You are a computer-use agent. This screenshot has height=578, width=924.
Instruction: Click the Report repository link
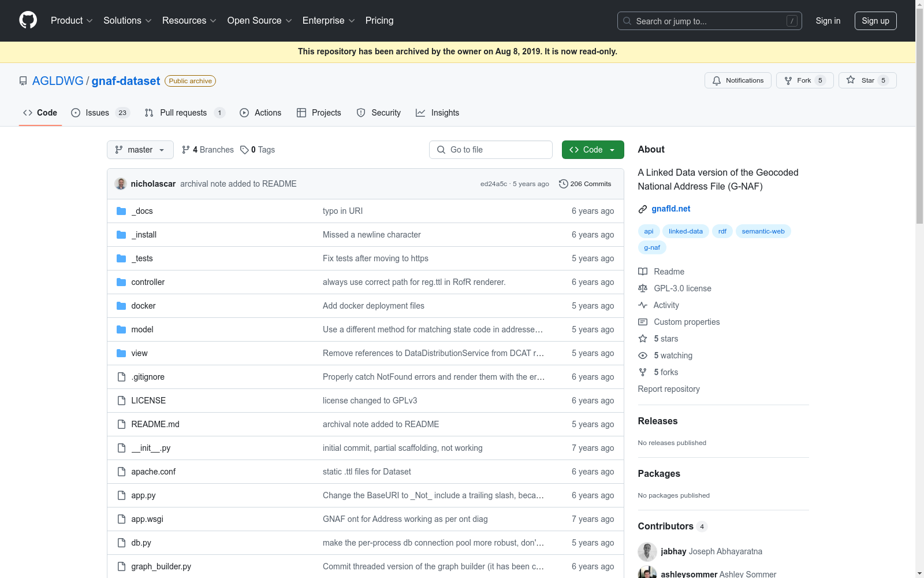[x=669, y=389]
